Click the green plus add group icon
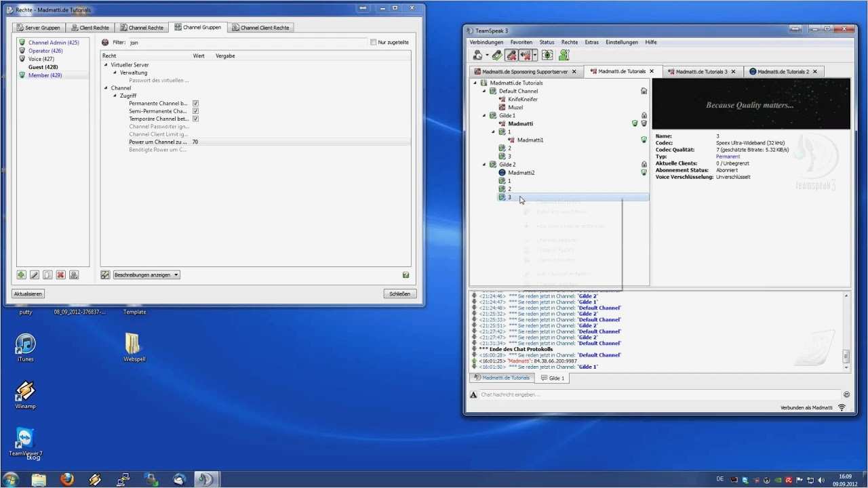The height and width of the screenshot is (488, 868). pos(21,275)
